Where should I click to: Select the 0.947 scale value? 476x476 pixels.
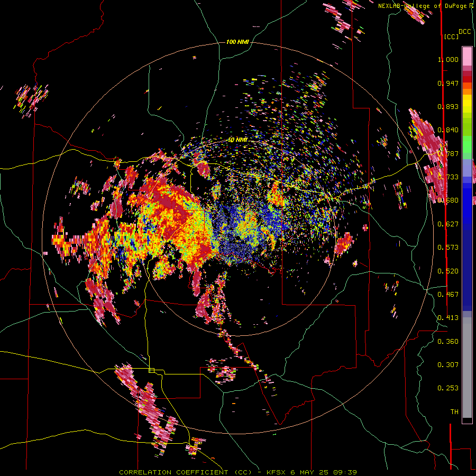pyautogui.click(x=448, y=83)
